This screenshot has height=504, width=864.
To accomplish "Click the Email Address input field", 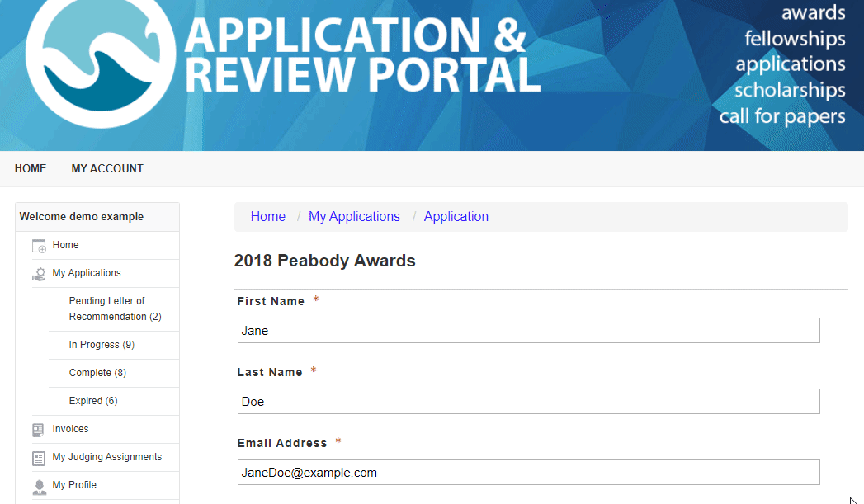I will pyautogui.click(x=528, y=473).
